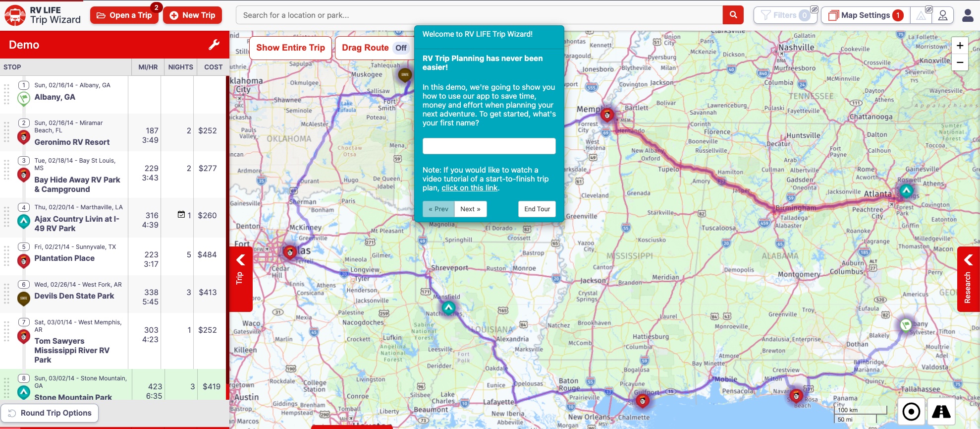Image resolution: width=980 pixels, height=429 pixels.
Task: Toggle campground tent display icon
Action: point(921,15)
